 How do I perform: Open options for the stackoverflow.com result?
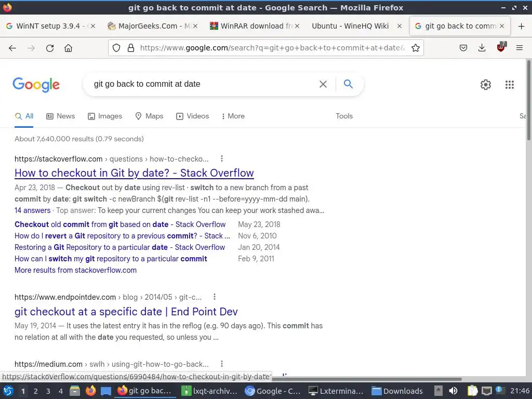(x=221, y=158)
